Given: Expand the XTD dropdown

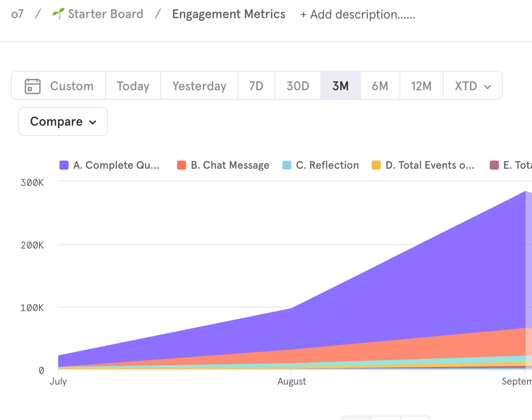Looking at the screenshot, I should (473, 86).
